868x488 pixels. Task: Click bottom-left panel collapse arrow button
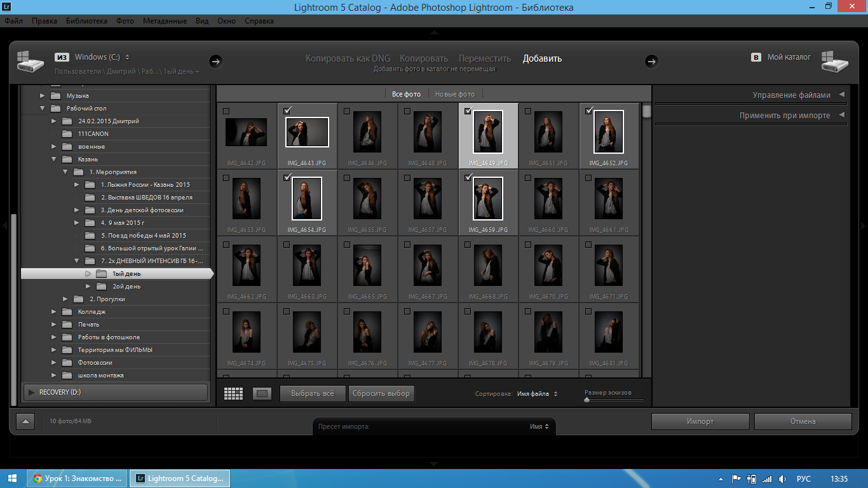(25, 421)
